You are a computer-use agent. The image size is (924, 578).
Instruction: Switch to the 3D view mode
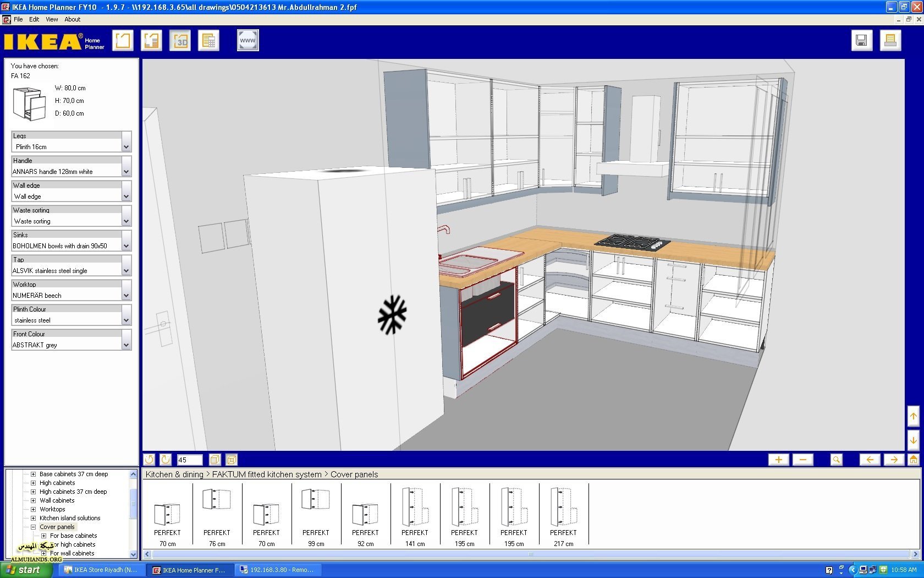tap(180, 41)
